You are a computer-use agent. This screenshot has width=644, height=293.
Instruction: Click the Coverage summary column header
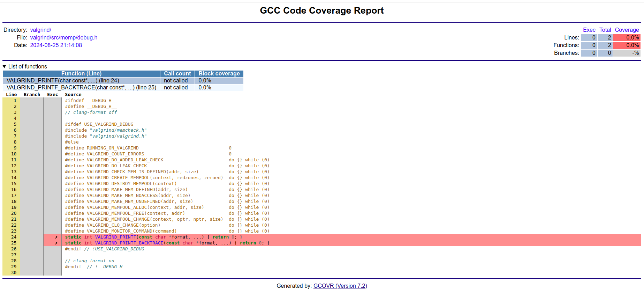tap(627, 30)
